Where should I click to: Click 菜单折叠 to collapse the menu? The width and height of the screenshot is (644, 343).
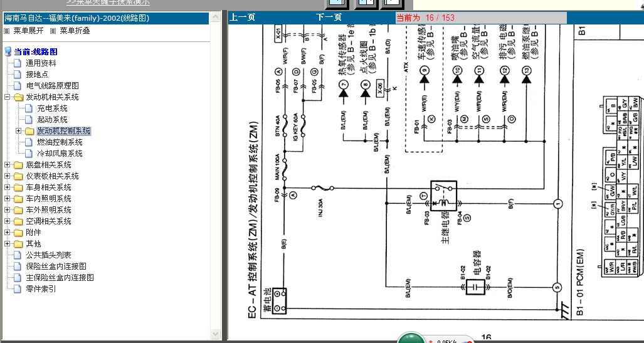tap(75, 31)
